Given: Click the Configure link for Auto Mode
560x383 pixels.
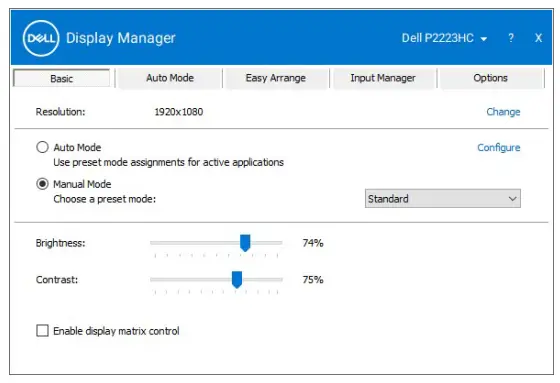Looking at the screenshot, I should (x=498, y=148).
